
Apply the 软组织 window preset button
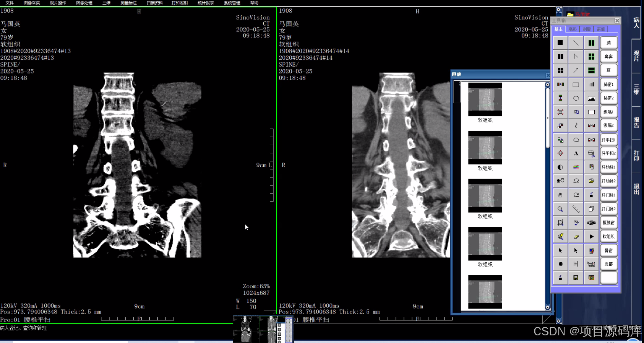click(609, 236)
